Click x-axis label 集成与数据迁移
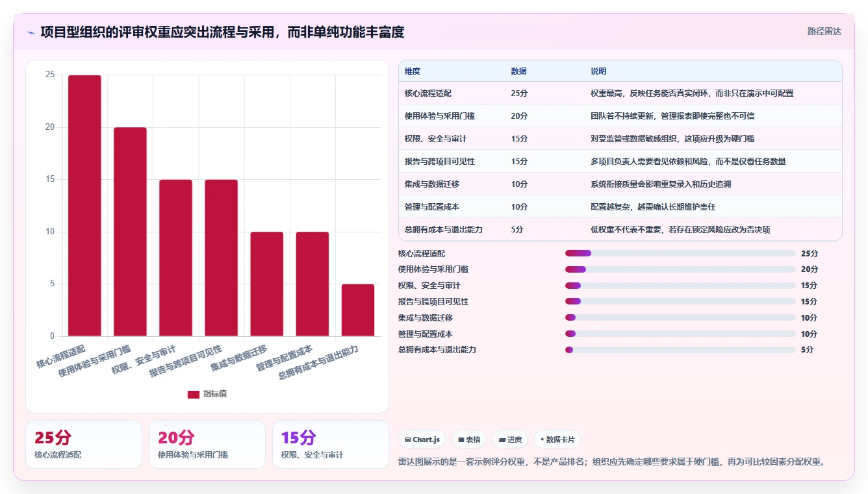This screenshot has width=868, height=494. [238, 358]
